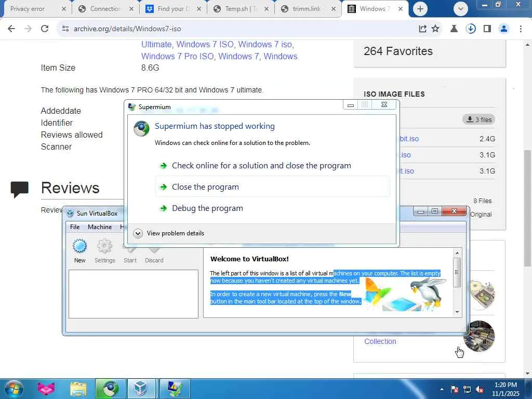Click the 264 Favorites text
This screenshot has height=399, width=532.
click(398, 51)
